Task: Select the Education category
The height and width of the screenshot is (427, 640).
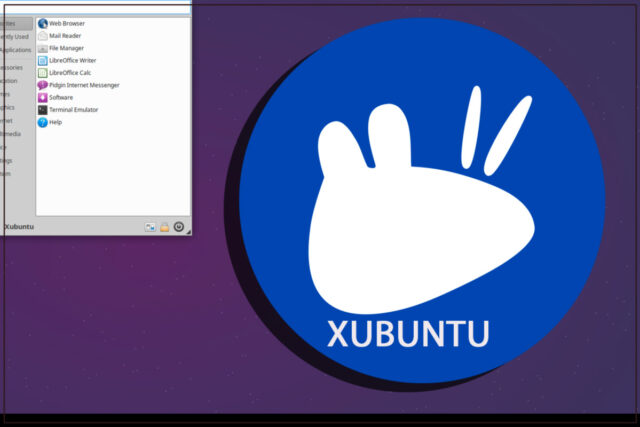Action: click(x=16, y=81)
